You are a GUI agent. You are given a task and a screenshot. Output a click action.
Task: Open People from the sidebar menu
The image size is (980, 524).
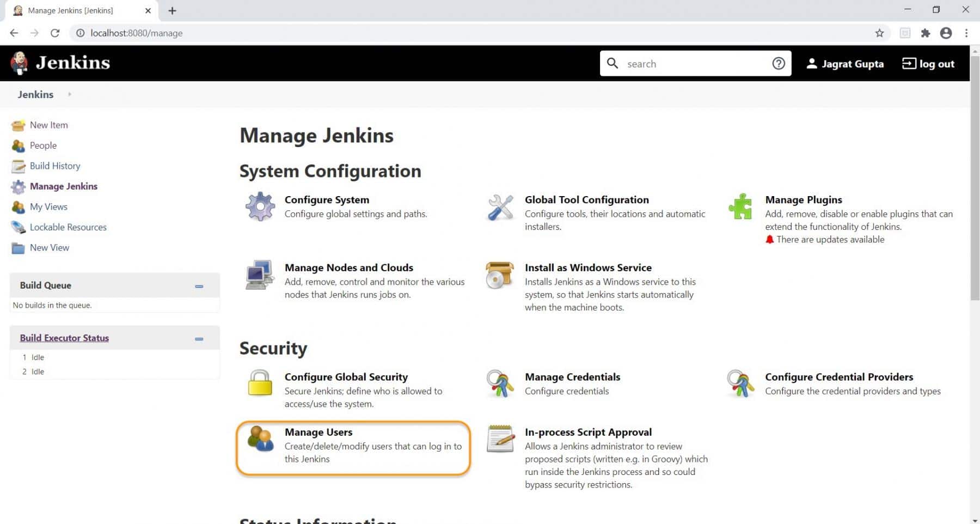click(x=43, y=145)
